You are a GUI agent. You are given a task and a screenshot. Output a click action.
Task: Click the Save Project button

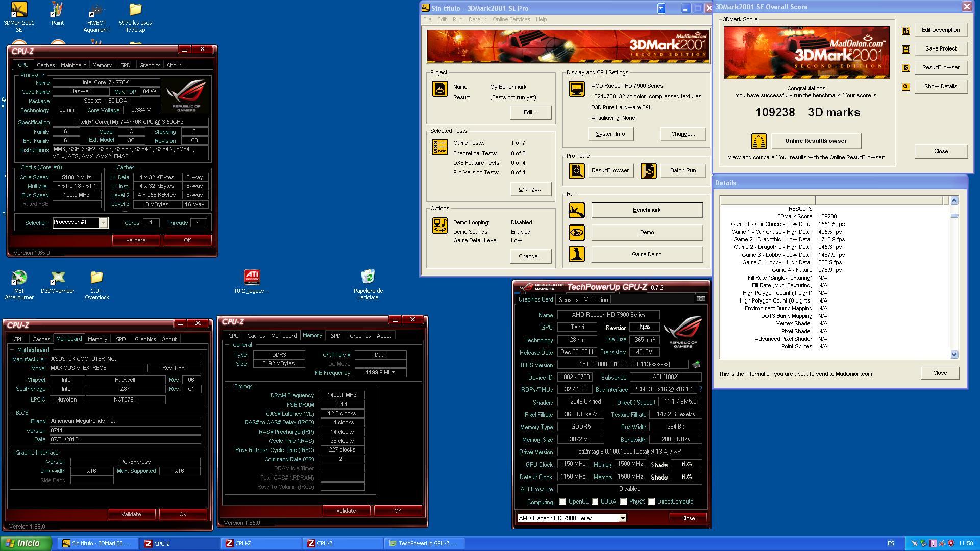[940, 48]
